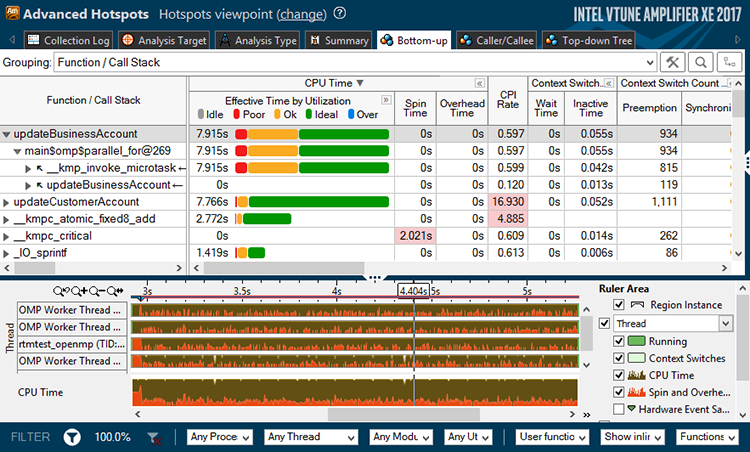Click the timeline expand double-chevron icon
This screenshot has height=452, width=750.
pos(587,415)
